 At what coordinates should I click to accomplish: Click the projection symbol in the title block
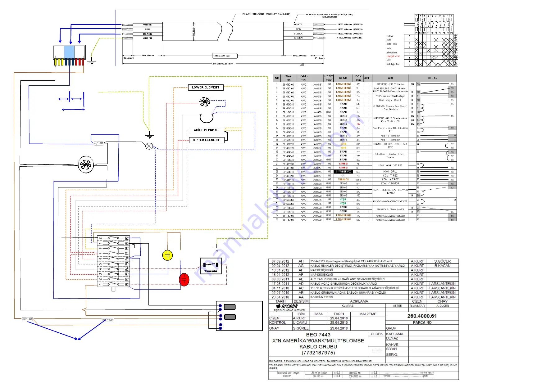pos(377,351)
